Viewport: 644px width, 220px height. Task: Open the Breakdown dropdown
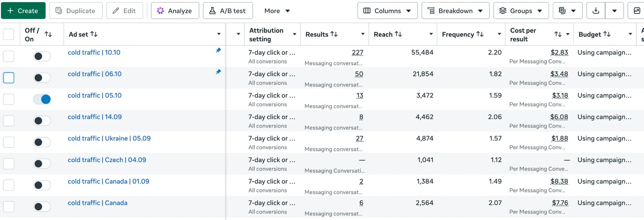tap(455, 11)
